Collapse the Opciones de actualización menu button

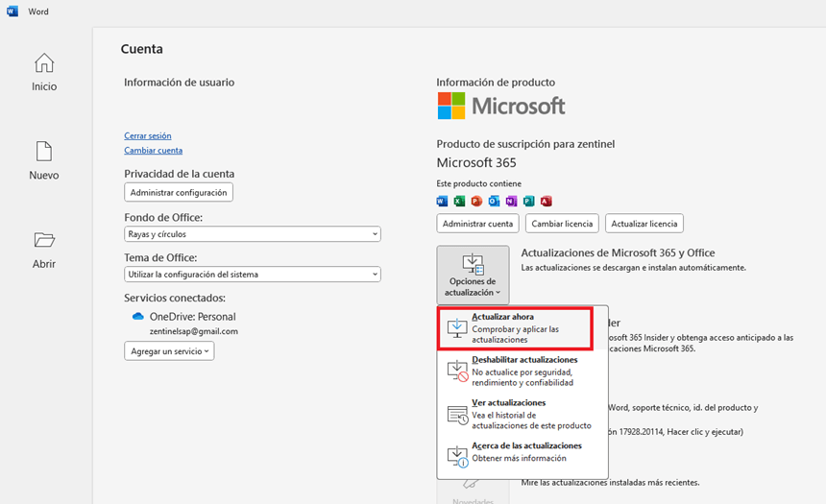[x=473, y=275]
